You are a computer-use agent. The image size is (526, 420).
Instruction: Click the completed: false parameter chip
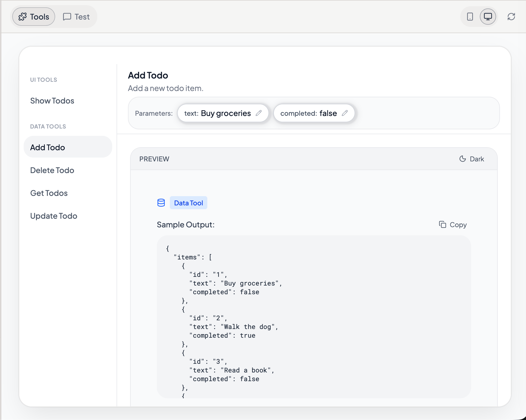click(x=314, y=113)
